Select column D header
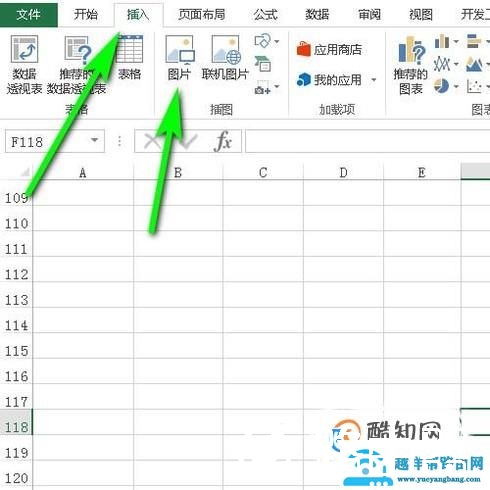The width and height of the screenshot is (490, 490). coord(343,172)
